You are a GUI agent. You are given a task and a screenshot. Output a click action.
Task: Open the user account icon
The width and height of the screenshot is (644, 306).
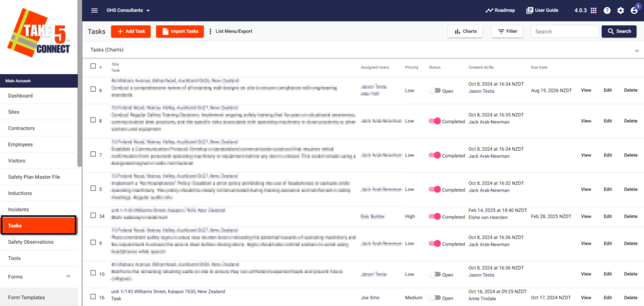pyautogui.click(x=634, y=11)
